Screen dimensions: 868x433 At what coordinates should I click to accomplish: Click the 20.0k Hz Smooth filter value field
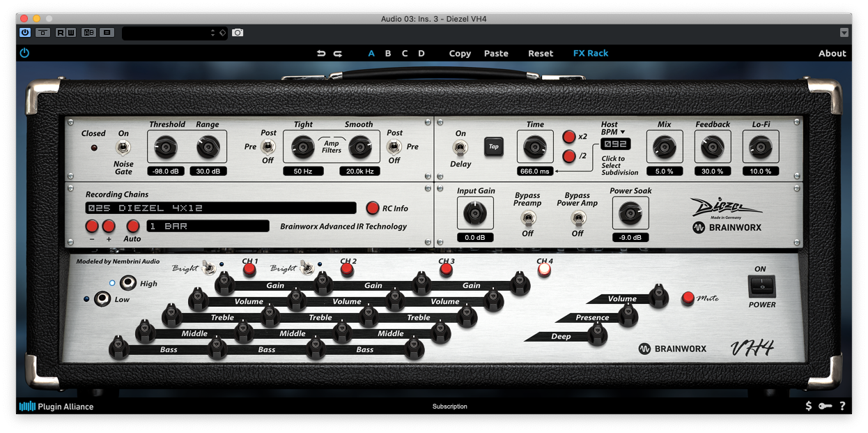(360, 171)
